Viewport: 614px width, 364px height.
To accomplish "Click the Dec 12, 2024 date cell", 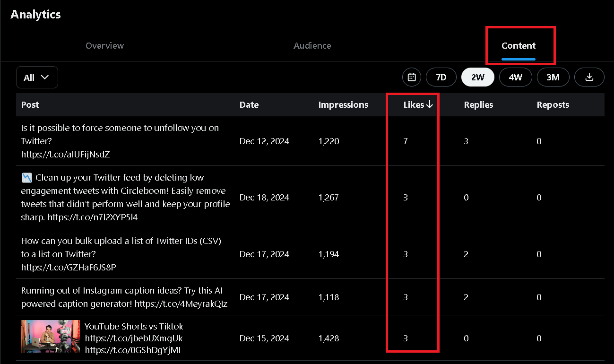I will [x=264, y=141].
